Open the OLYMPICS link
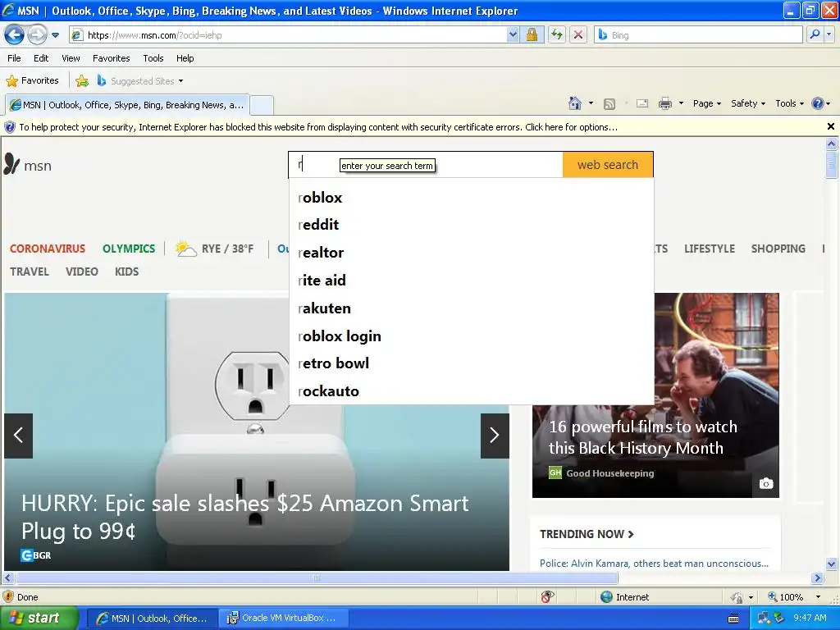Image resolution: width=840 pixels, height=630 pixels. pyautogui.click(x=129, y=249)
